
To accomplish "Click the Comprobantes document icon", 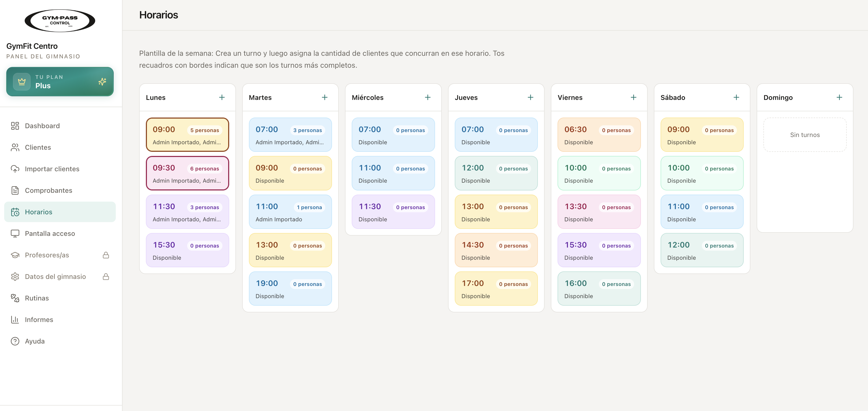I will [15, 190].
